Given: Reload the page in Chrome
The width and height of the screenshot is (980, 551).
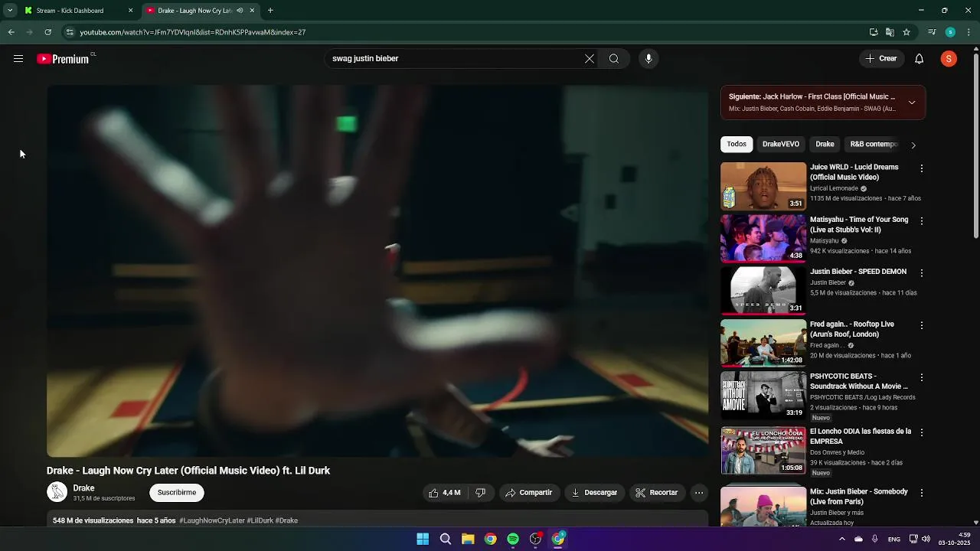Looking at the screenshot, I should point(47,32).
